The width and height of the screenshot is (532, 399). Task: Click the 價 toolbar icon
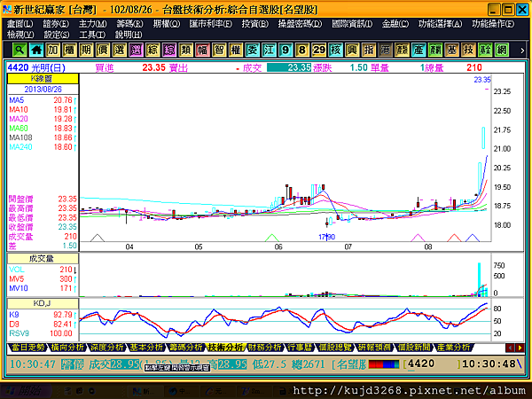click(103, 51)
